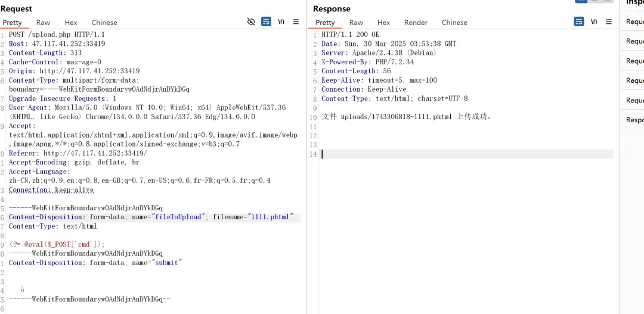
Task: Toggle line wrap icon in Response panel
Action: (579, 22)
